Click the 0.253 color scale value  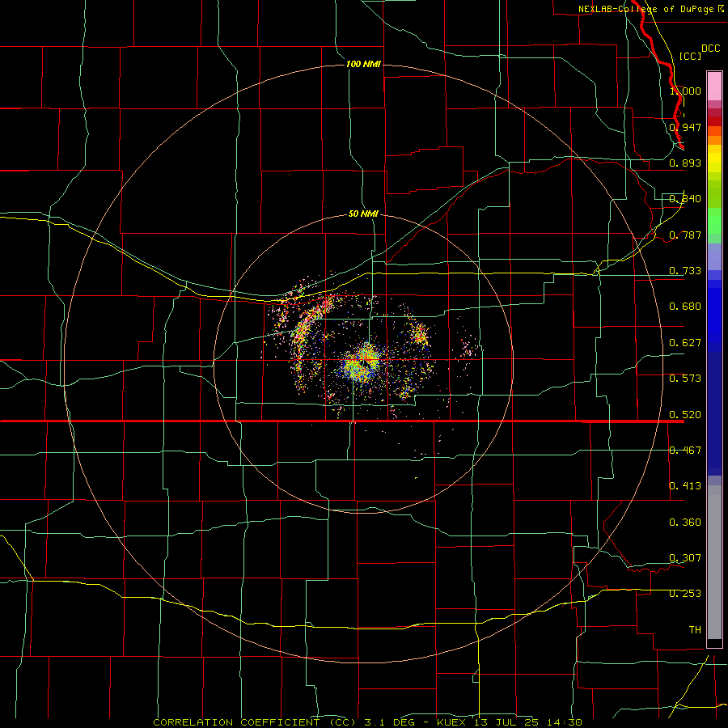685,594
